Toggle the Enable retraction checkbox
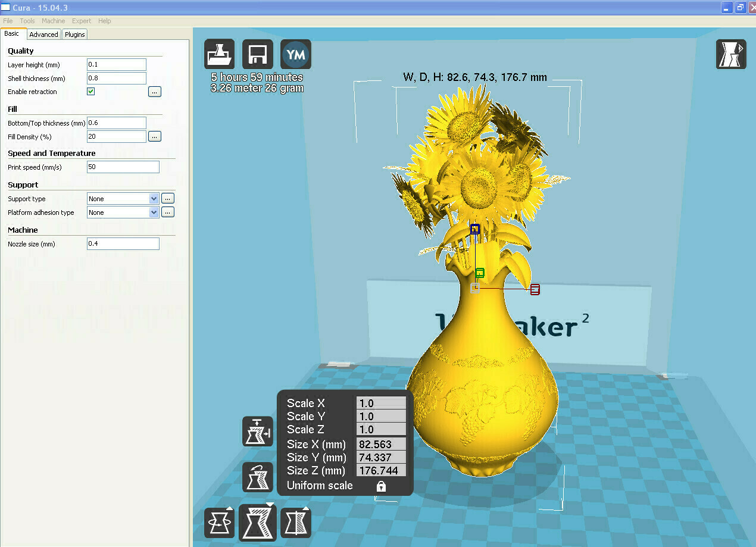The image size is (756, 547). click(x=91, y=92)
